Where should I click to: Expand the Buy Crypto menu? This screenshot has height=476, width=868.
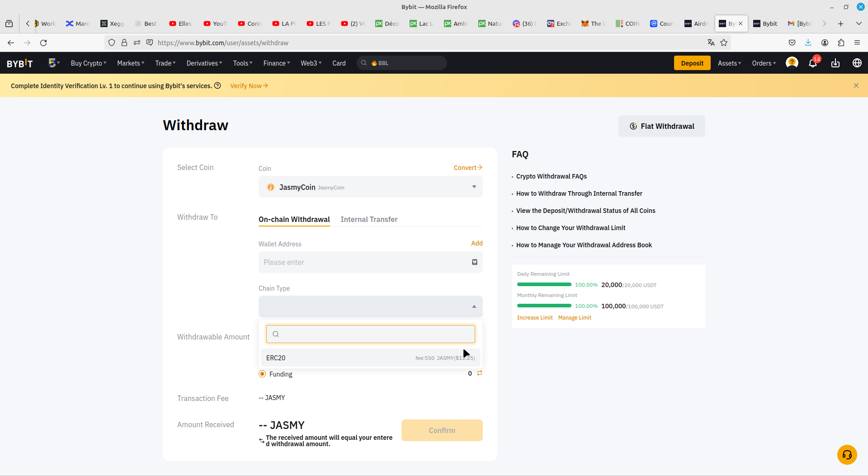pos(89,63)
